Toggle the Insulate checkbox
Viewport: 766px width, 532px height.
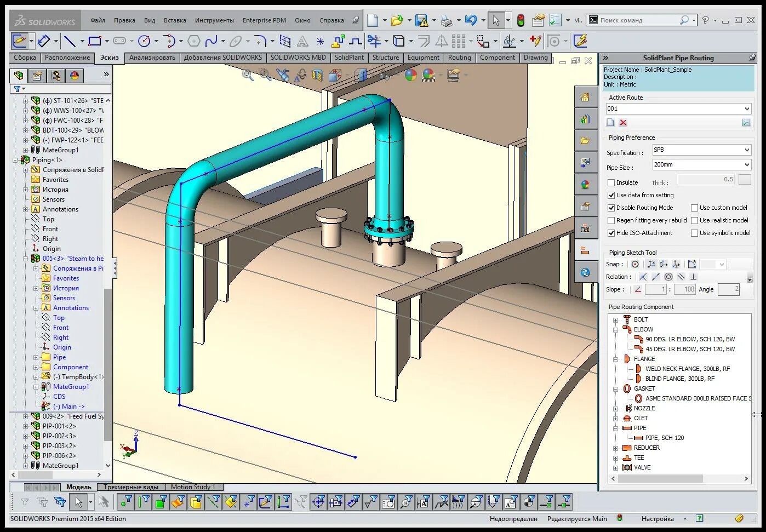[611, 182]
